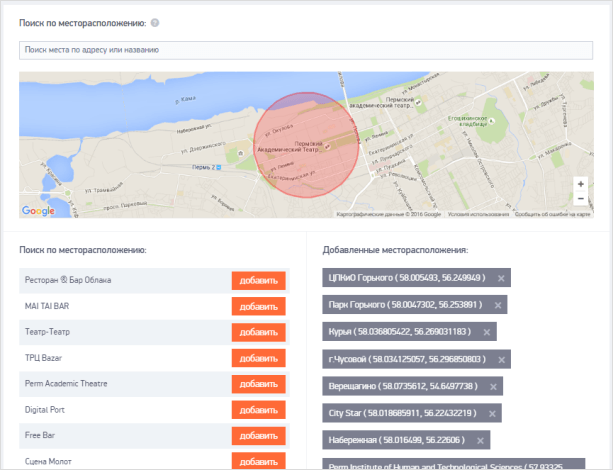Remove Парк Горького added location
The image size is (613, 470).
pyautogui.click(x=498, y=305)
